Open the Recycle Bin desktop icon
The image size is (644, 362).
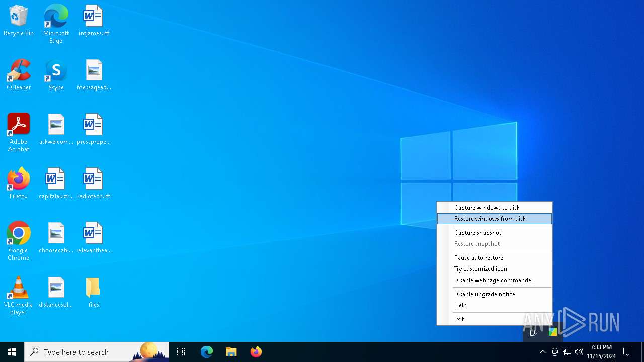[x=19, y=21]
